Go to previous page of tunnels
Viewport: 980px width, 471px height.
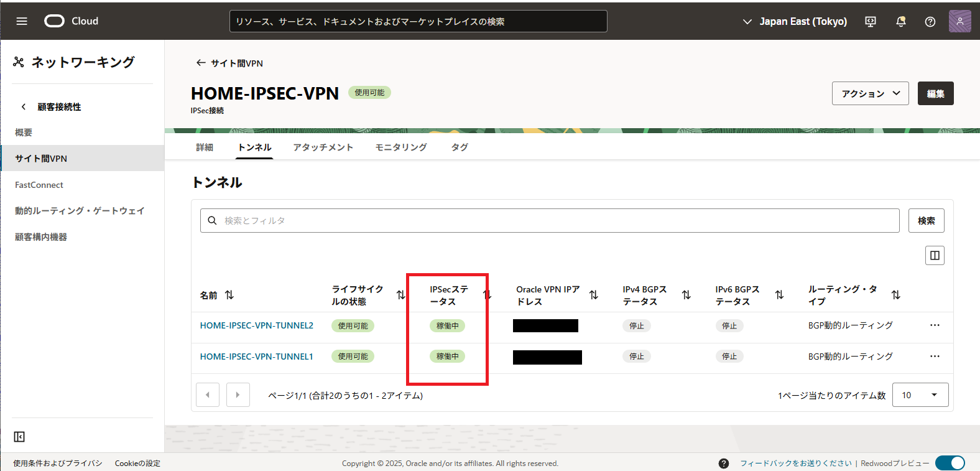coord(208,394)
